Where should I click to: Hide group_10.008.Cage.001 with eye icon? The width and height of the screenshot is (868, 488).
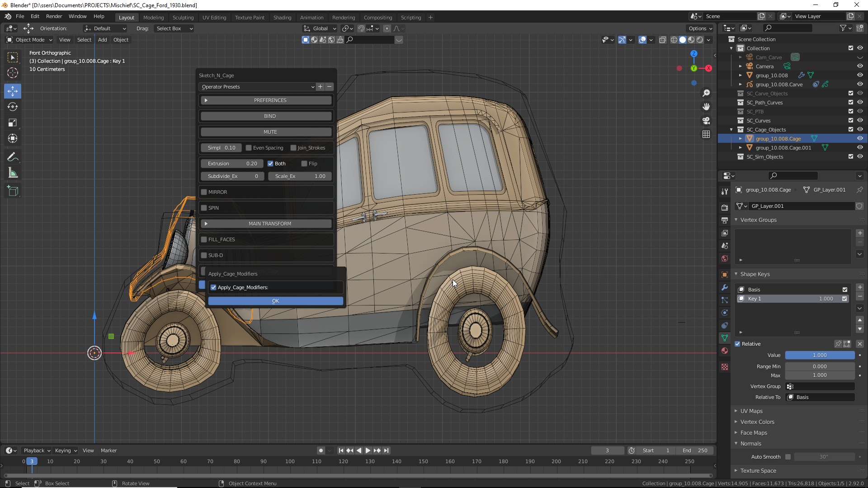860,148
